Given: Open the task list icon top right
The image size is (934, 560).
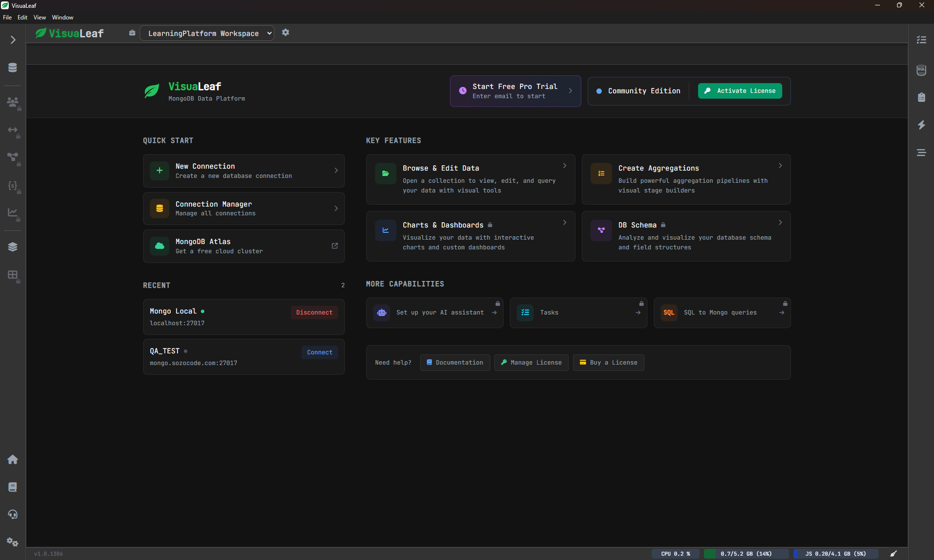Looking at the screenshot, I should (x=921, y=40).
